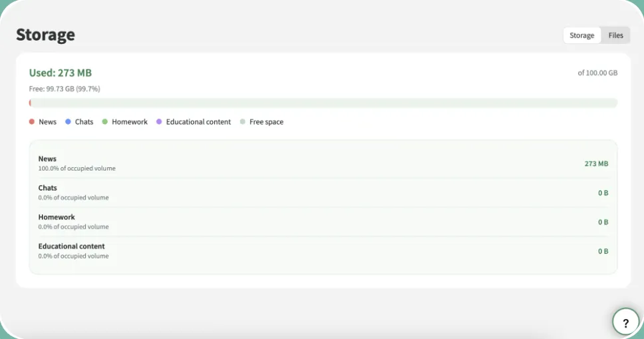Click the 'of 100.00 GB' capacity text
Image resolution: width=644 pixels, height=339 pixels.
coord(597,73)
